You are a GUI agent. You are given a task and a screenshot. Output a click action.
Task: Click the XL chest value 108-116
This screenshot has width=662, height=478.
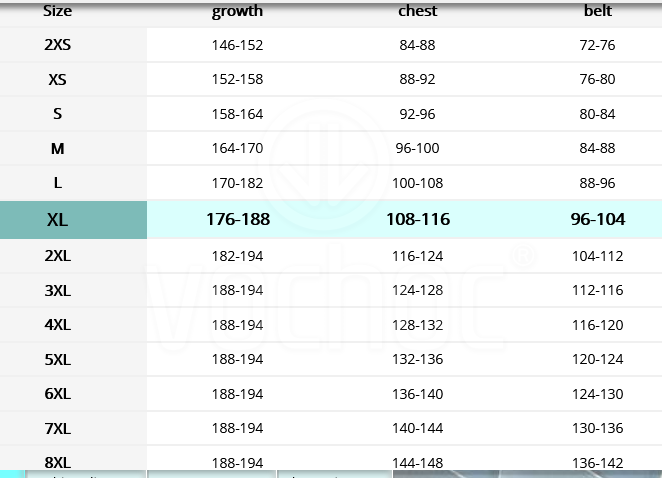click(x=418, y=219)
